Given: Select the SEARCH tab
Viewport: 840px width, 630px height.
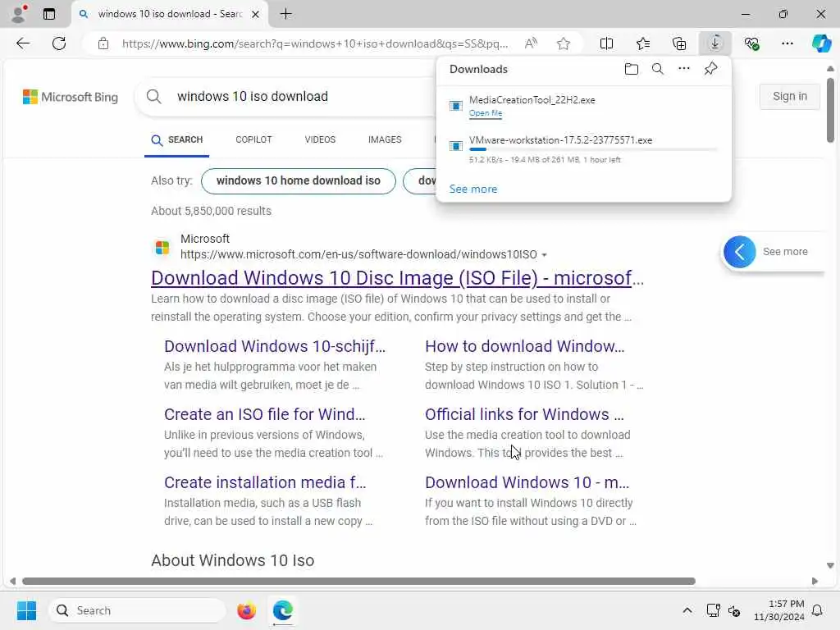Looking at the screenshot, I should 177,139.
